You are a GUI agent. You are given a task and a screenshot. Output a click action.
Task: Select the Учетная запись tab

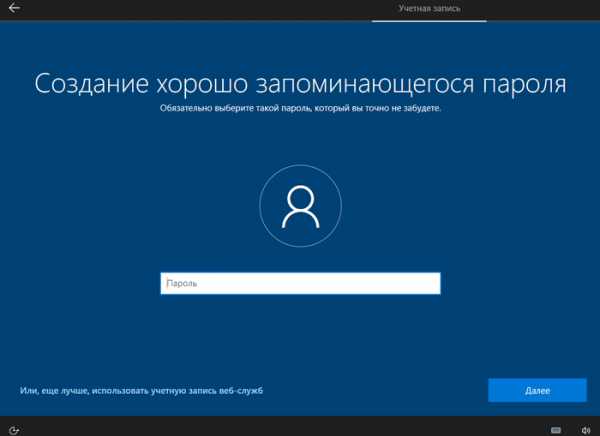[429, 8]
